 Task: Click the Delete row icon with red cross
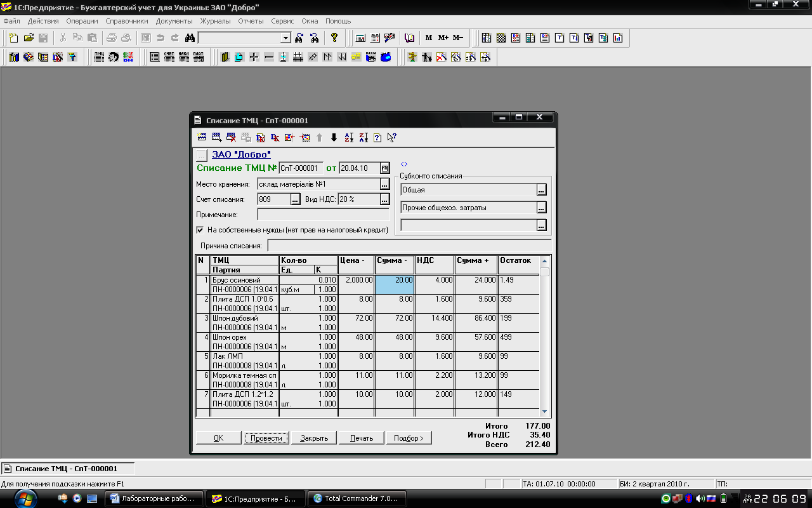(232, 137)
